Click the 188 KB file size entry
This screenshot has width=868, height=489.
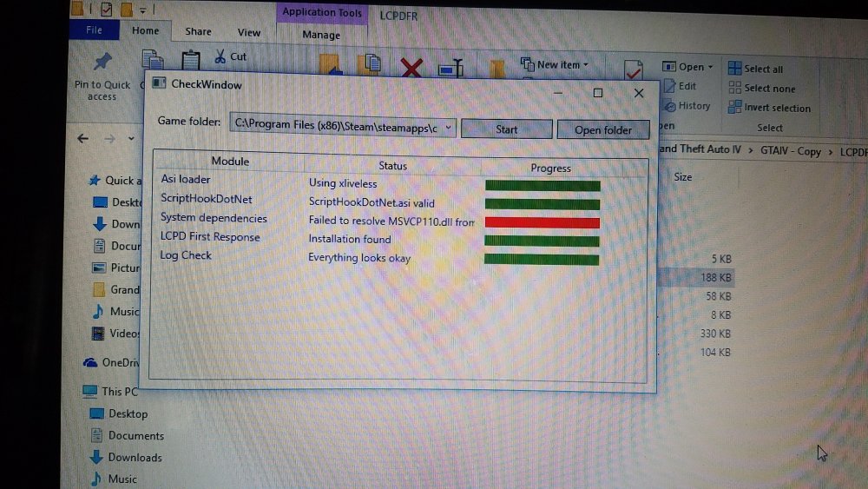click(x=716, y=277)
